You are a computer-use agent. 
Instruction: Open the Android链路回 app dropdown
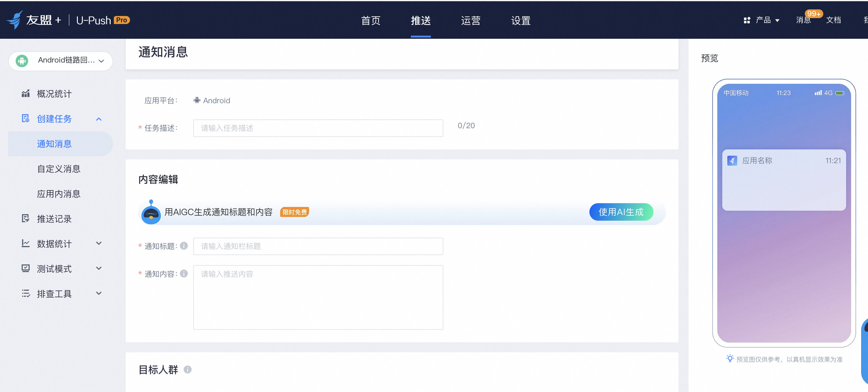tap(61, 61)
